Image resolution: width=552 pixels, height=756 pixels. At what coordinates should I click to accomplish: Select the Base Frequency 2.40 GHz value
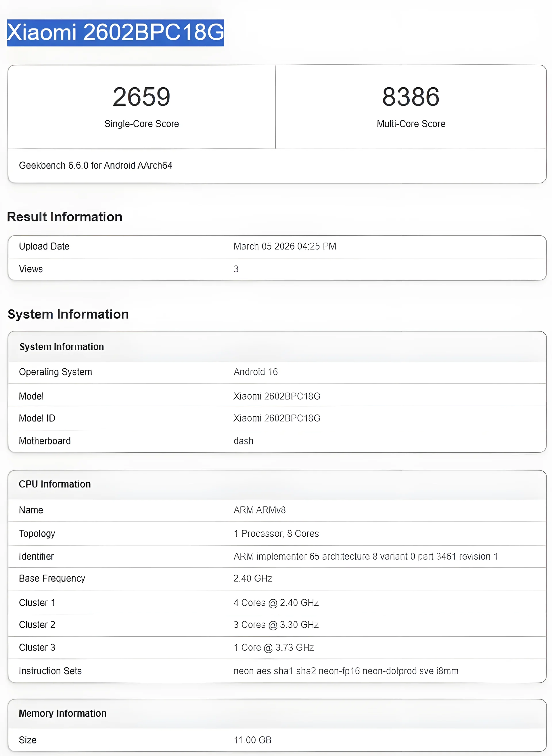pyautogui.click(x=253, y=578)
